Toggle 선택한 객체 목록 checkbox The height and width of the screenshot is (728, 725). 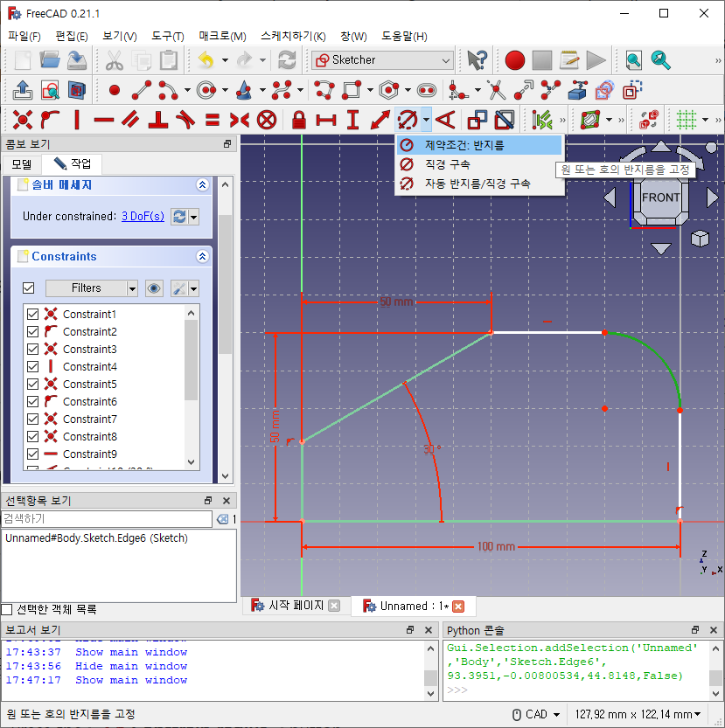[7, 609]
